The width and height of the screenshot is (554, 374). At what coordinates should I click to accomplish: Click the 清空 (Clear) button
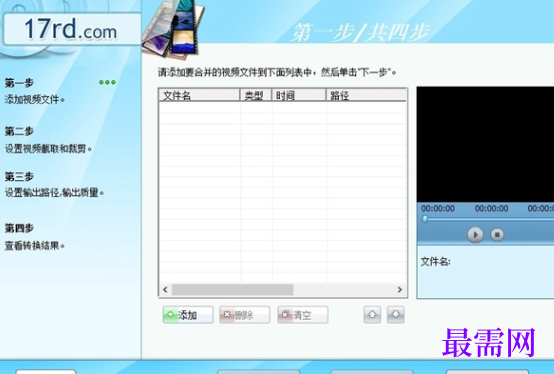(x=302, y=314)
